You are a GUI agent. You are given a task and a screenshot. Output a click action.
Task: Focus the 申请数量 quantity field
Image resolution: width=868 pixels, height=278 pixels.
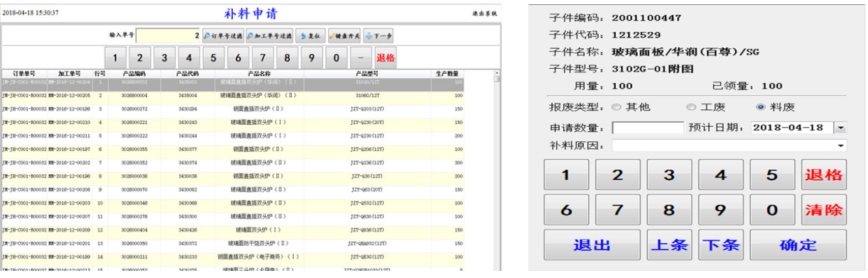pos(647,128)
